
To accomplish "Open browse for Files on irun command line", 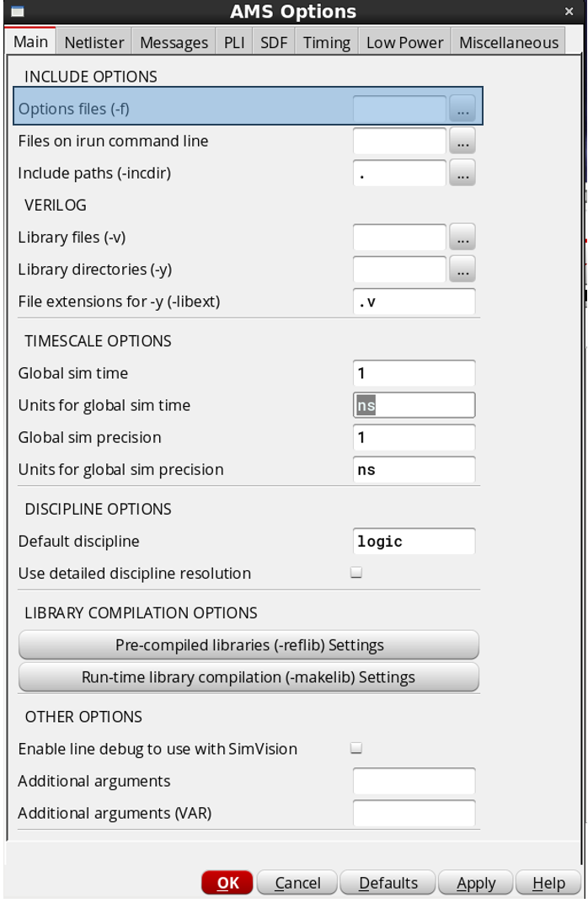I will click(x=462, y=142).
